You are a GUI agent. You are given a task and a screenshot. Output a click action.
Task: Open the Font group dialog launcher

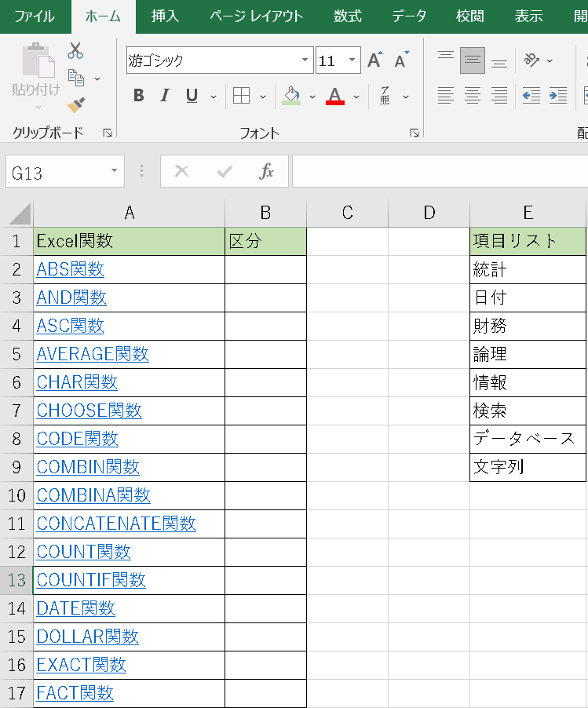[415, 133]
